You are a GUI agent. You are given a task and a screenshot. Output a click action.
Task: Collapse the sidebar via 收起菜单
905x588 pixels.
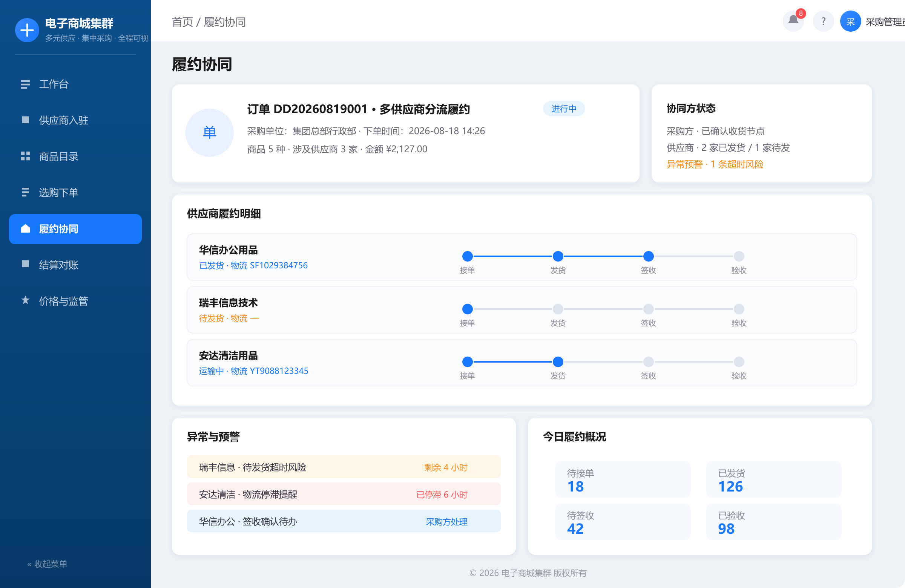[x=47, y=563]
